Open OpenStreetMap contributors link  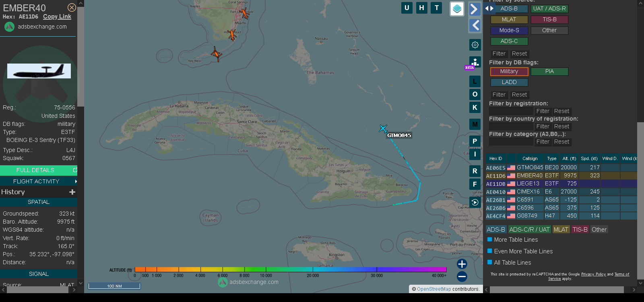[x=434, y=289]
